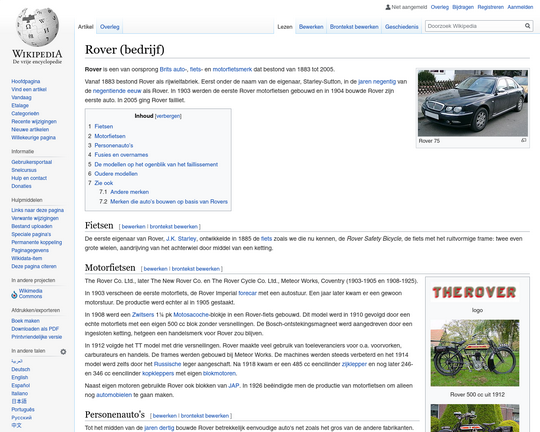Image resolution: width=540 pixels, height=432 pixels.
Task: Open language settings gear icon
Action: 63,352
